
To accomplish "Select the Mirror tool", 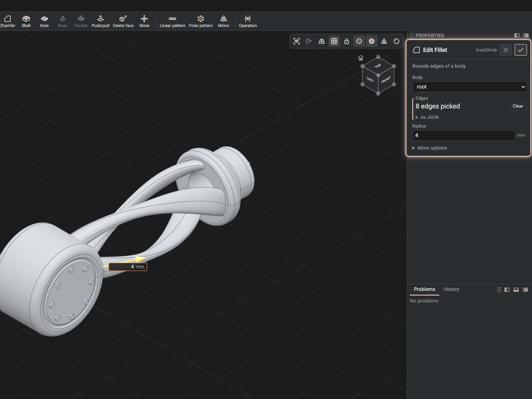I will [224, 21].
